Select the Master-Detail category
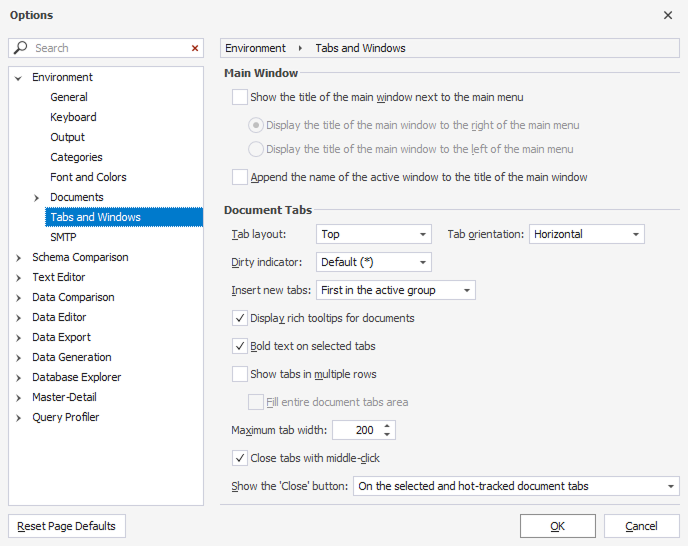Image resolution: width=688 pixels, height=546 pixels. (x=64, y=397)
